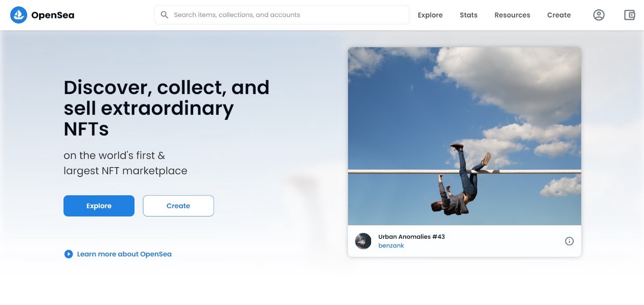Viewport: 644px width, 305px height.
Task: Open the account profile icon
Action: point(598,15)
